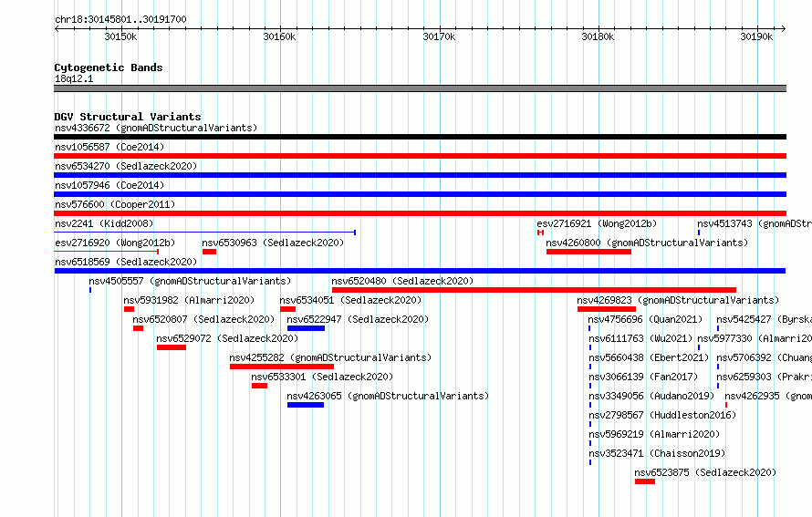
Task: Click nsv6520480 (Sedlazeck2020) label
Action: (x=402, y=281)
